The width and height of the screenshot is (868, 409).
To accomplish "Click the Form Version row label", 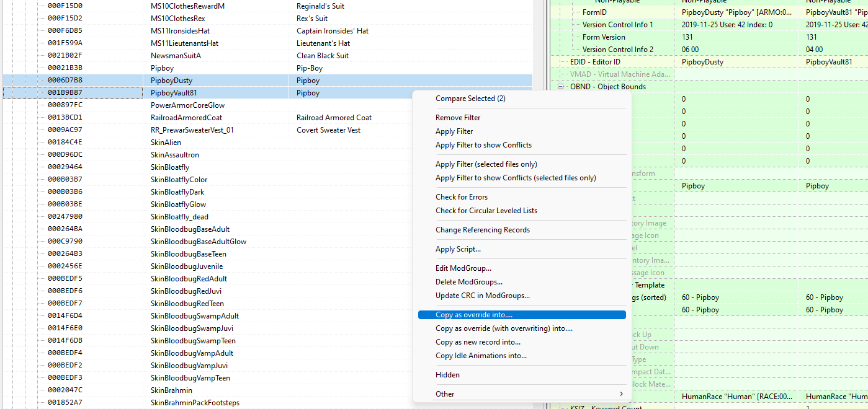I will click(604, 37).
